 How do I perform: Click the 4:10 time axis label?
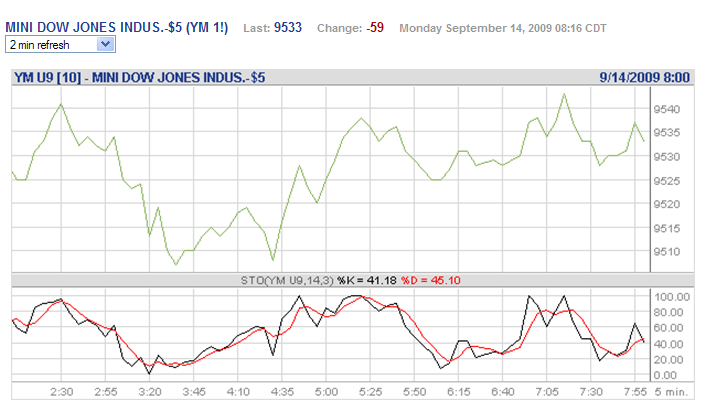click(238, 392)
